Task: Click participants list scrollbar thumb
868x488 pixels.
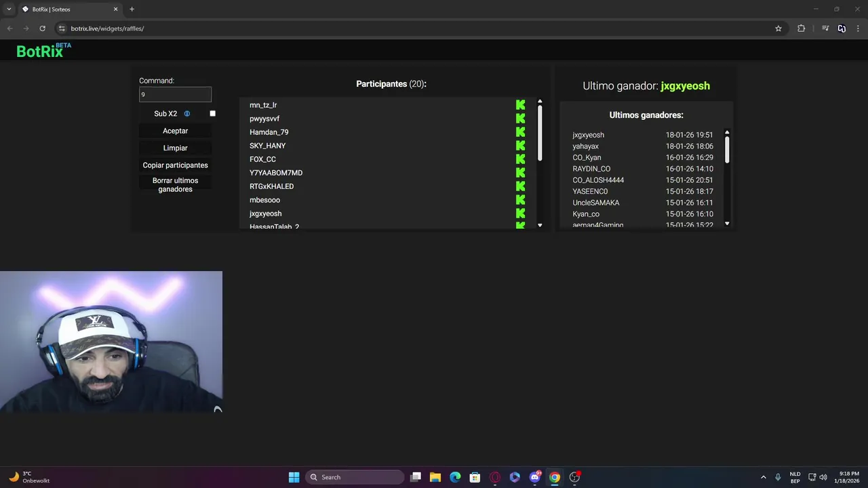Action: point(540,134)
